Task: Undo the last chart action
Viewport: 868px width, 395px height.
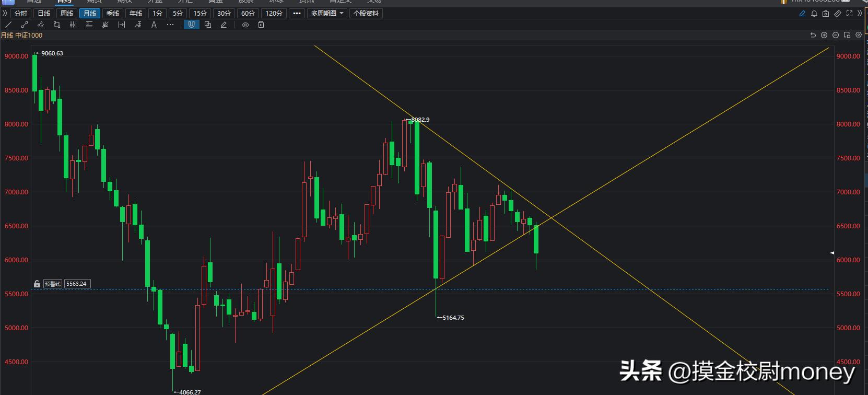Action: pos(813,35)
